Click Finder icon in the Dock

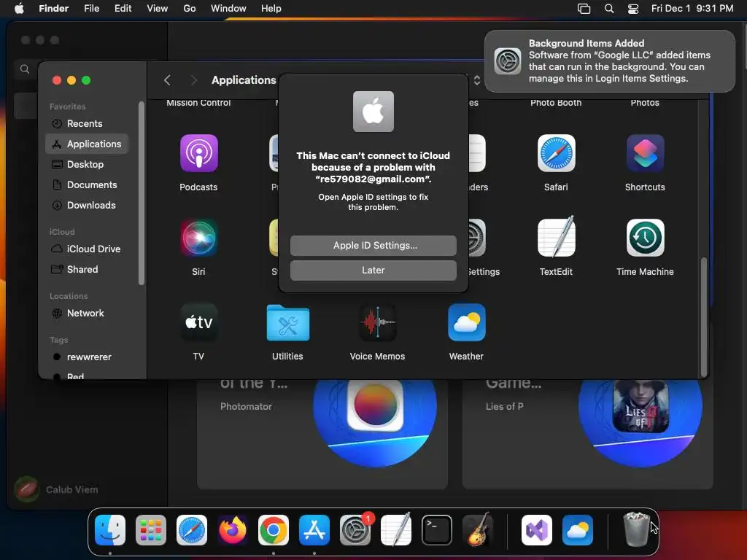(110, 530)
